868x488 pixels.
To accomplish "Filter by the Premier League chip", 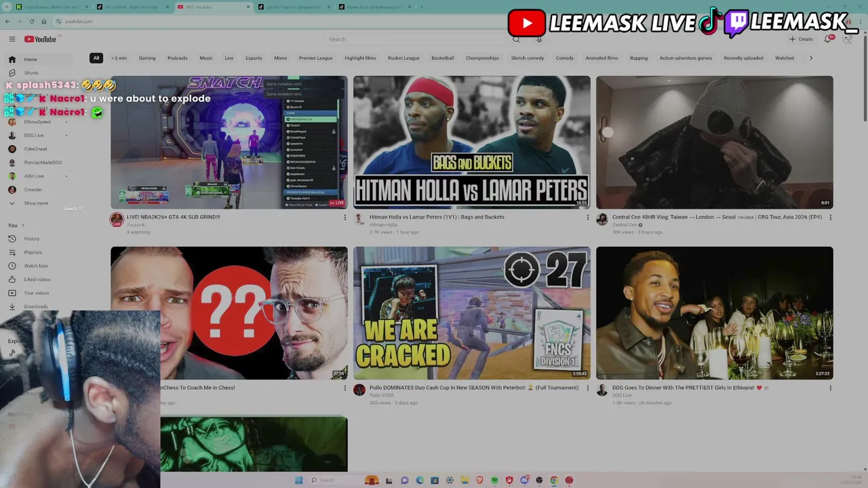I will click(316, 58).
